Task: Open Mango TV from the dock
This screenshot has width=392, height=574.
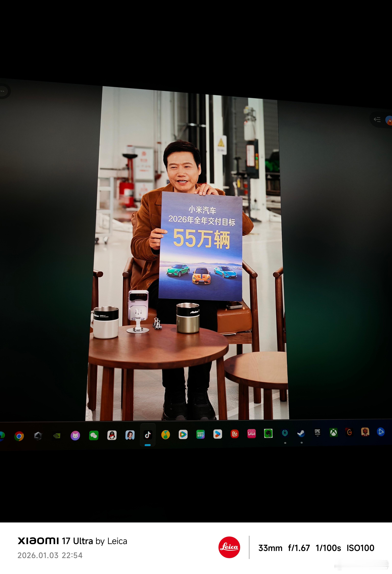Action: point(234,433)
